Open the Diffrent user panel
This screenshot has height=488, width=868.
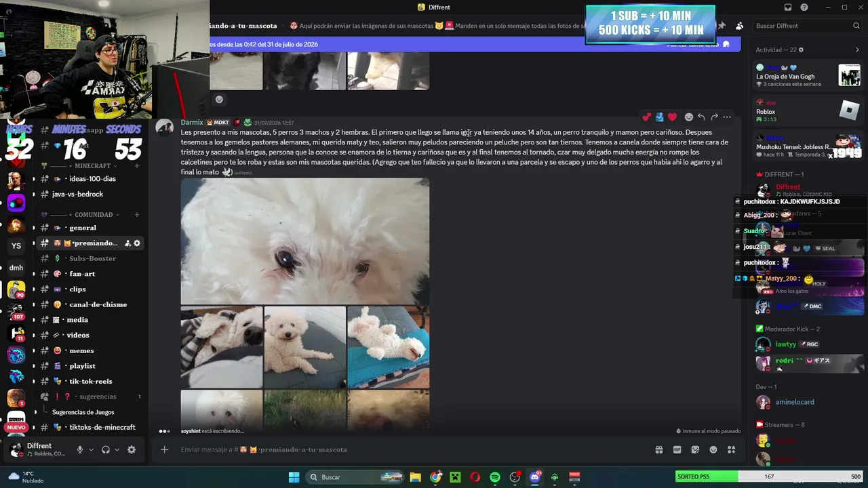pyautogui.click(x=38, y=449)
